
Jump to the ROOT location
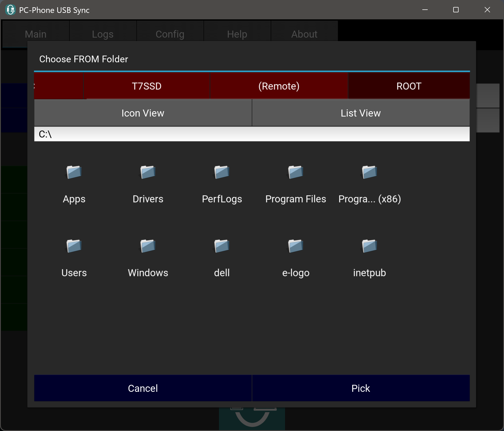pyautogui.click(x=409, y=86)
